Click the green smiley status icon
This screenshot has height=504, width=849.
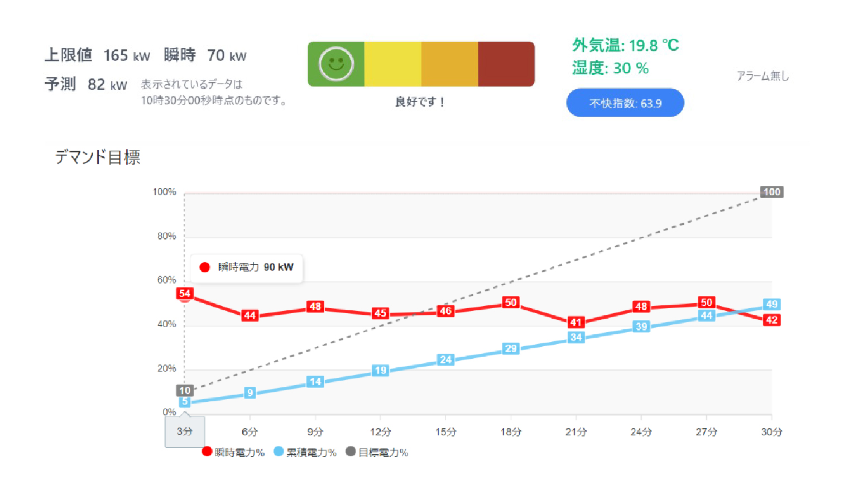coord(335,64)
